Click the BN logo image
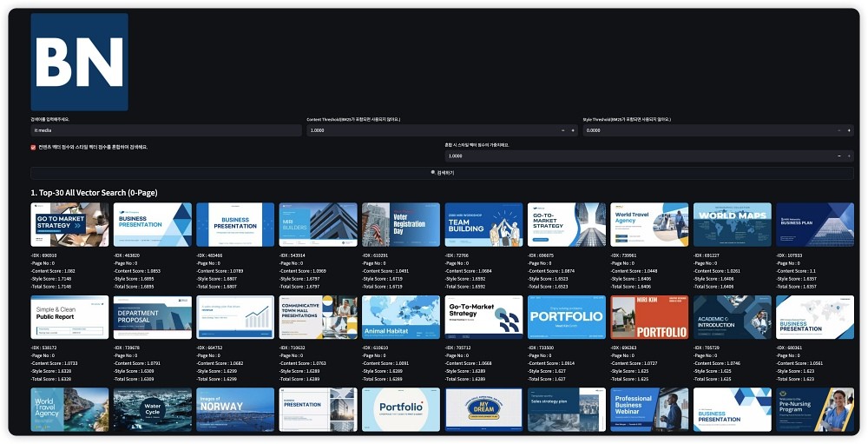Viewport: 868px width, 444px height. [79, 62]
